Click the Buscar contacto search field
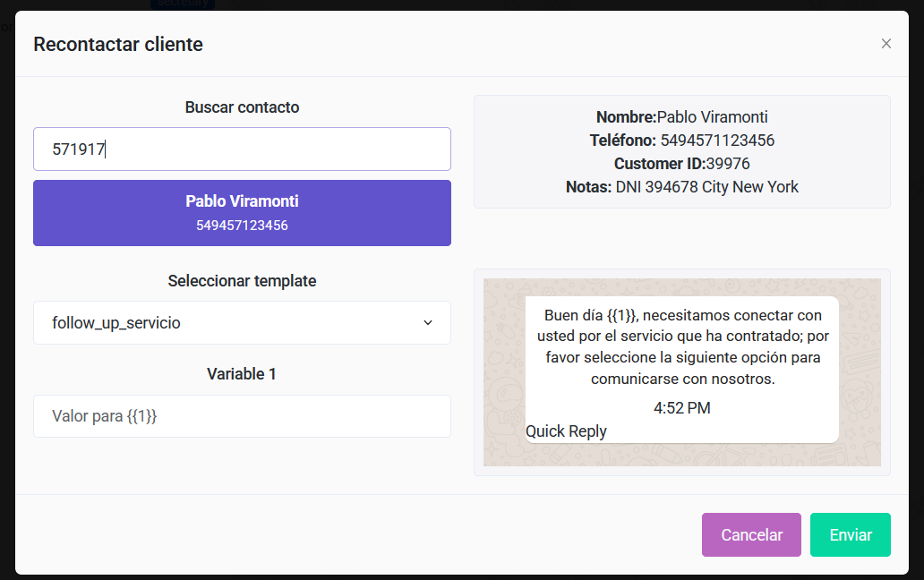 (x=243, y=149)
